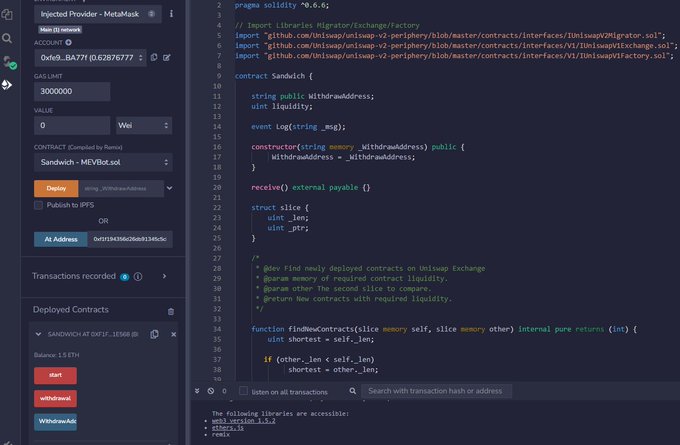The height and width of the screenshot is (445, 680).
Task: Click the string public WithdrawAddress declaration line
Action: pos(312,96)
